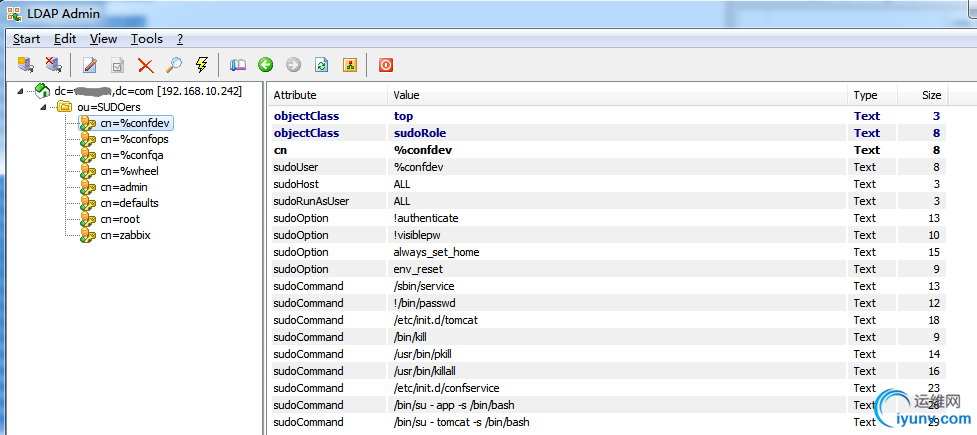Click the Edit entry pencil icon
Screen dimensions: 977x435
(x=90, y=64)
